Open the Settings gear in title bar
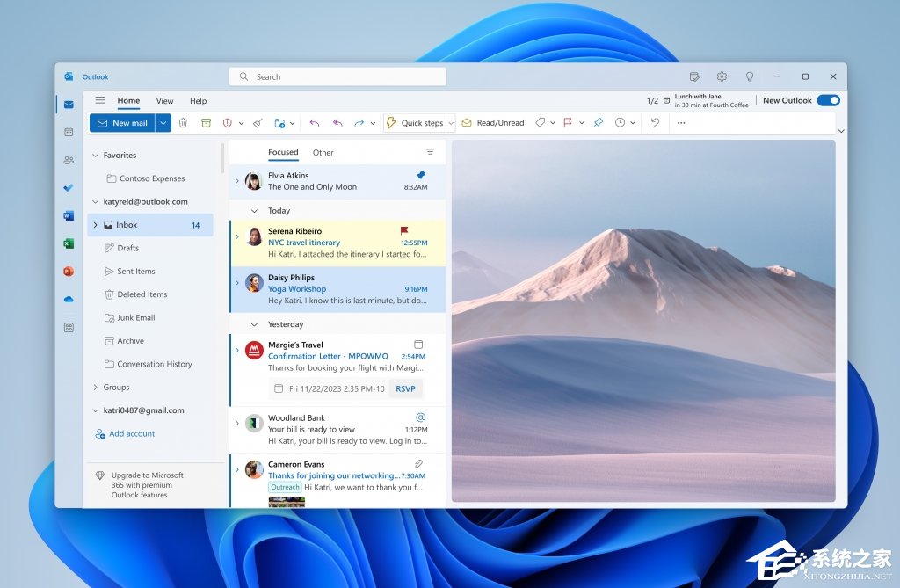The width and height of the screenshot is (900, 588). (x=722, y=77)
